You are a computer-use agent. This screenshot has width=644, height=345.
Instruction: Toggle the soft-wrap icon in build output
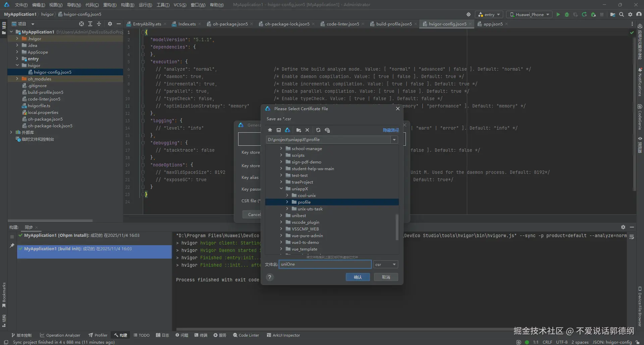point(632,237)
